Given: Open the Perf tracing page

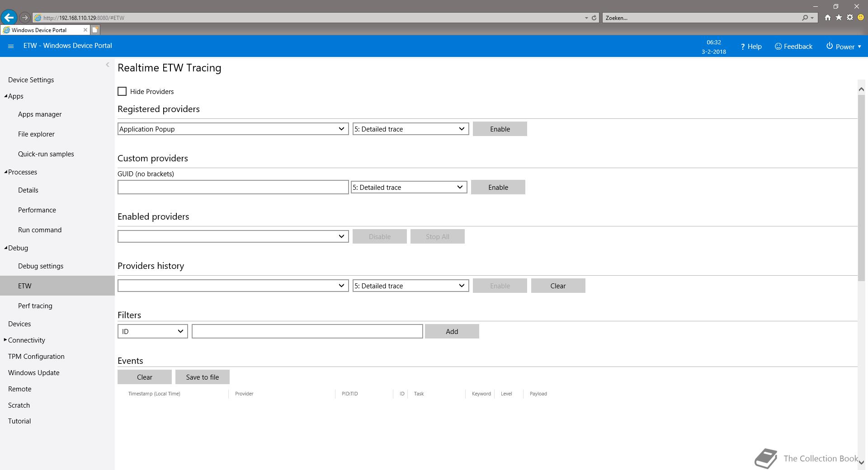Looking at the screenshot, I should click(x=35, y=306).
